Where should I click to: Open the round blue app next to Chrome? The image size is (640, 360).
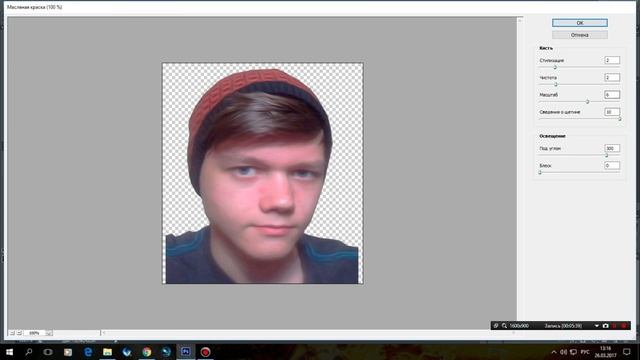click(x=166, y=352)
